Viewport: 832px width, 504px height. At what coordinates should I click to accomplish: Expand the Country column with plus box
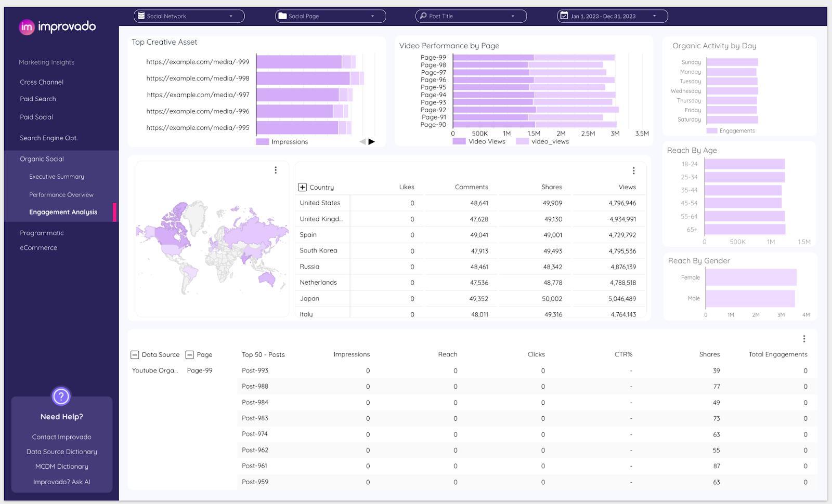(302, 187)
